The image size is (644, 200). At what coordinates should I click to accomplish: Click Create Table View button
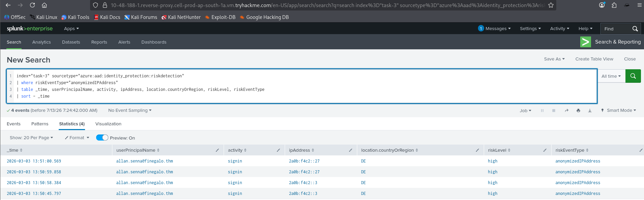(x=594, y=59)
